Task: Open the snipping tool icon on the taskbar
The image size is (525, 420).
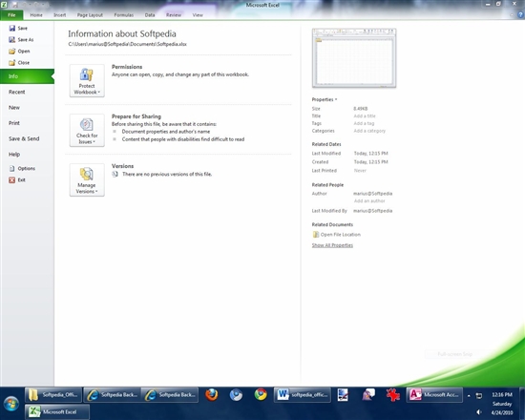Action: tap(343, 394)
